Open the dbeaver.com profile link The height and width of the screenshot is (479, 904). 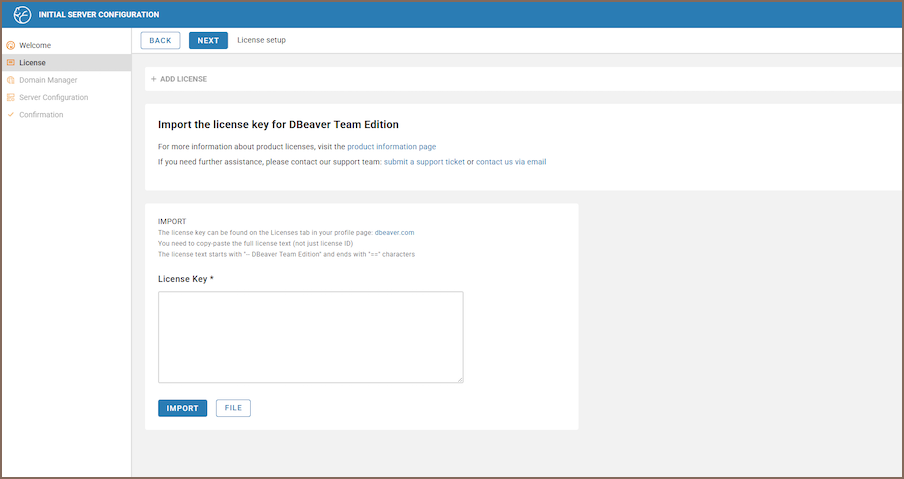pyautogui.click(x=394, y=232)
